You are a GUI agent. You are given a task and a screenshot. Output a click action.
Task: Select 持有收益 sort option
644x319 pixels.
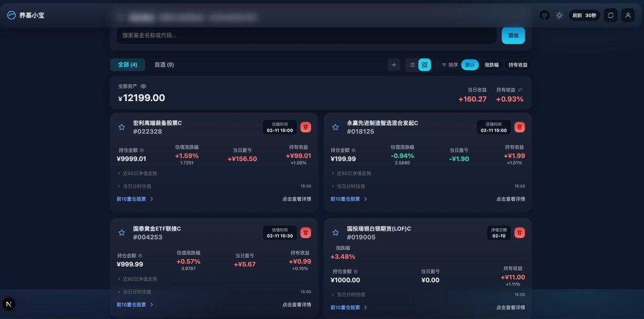tap(518, 65)
